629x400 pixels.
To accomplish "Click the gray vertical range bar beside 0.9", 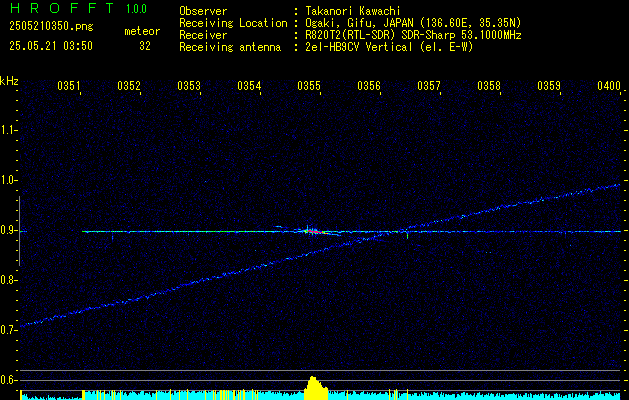I will click(19, 231).
